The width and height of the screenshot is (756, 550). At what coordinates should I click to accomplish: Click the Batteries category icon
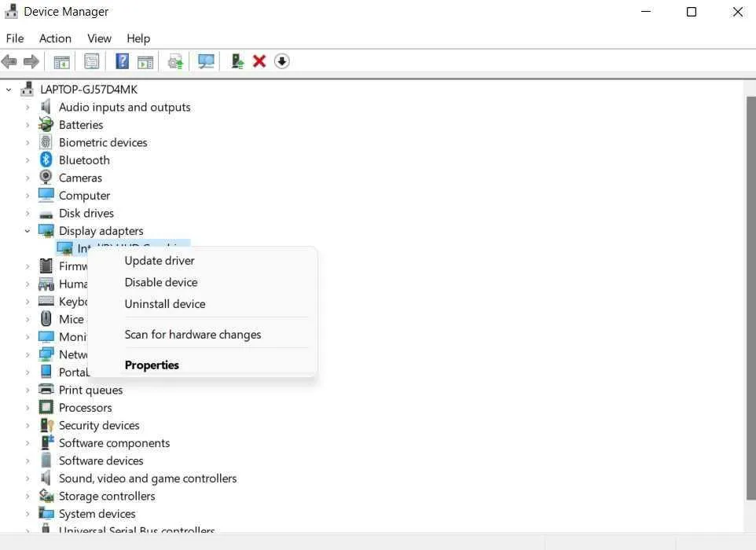coord(46,124)
